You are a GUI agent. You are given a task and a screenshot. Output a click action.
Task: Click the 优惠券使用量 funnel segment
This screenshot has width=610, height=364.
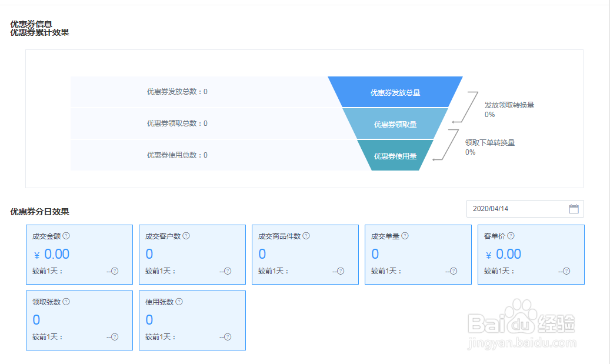[395, 156]
